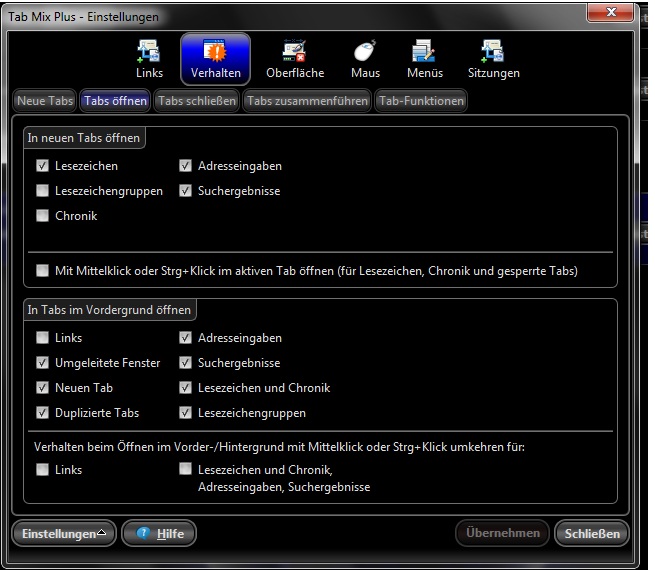The height and width of the screenshot is (570, 655).
Task: Select the Verhalten category icon
Action: (x=216, y=59)
